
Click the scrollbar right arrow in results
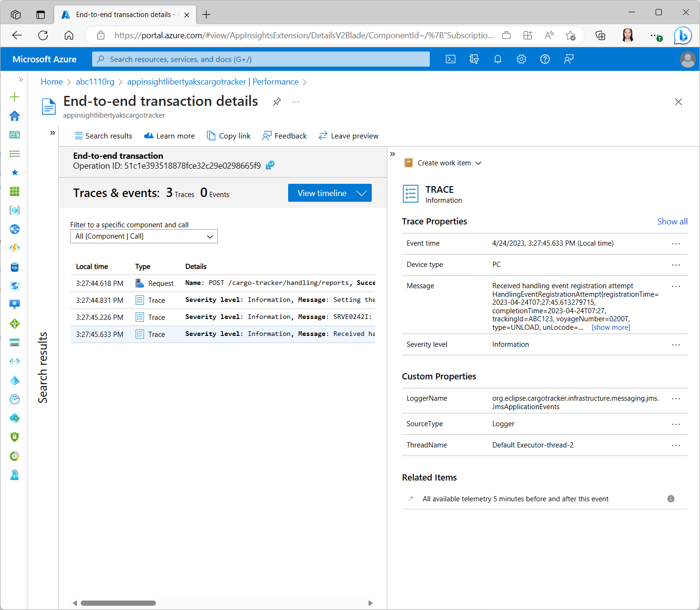370,603
